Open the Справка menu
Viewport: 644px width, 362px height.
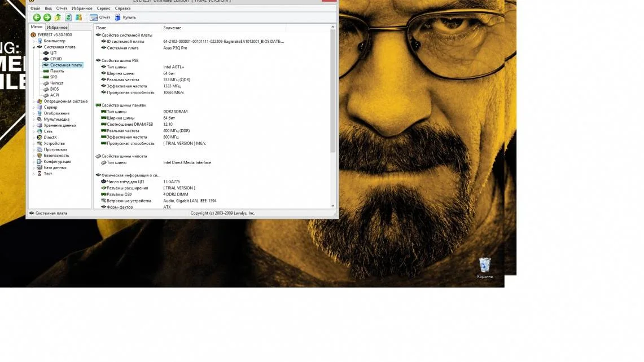click(123, 8)
